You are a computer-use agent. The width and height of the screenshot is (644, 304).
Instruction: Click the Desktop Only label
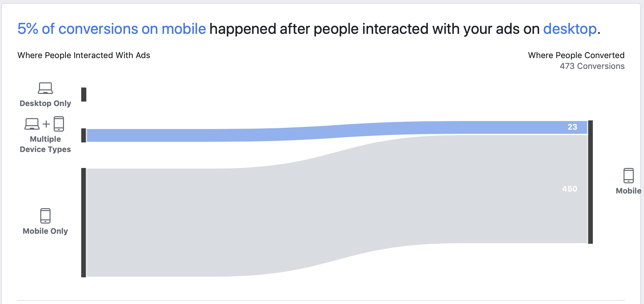pyautogui.click(x=45, y=103)
